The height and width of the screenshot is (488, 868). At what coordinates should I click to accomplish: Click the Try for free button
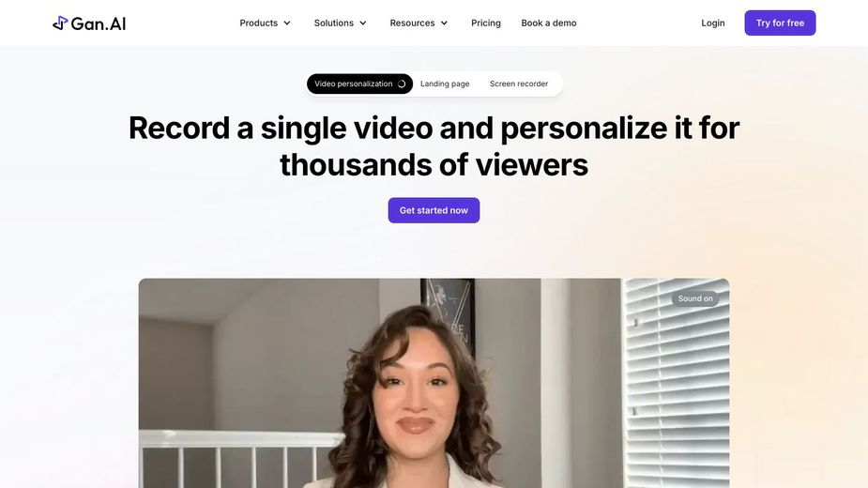coord(780,23)
